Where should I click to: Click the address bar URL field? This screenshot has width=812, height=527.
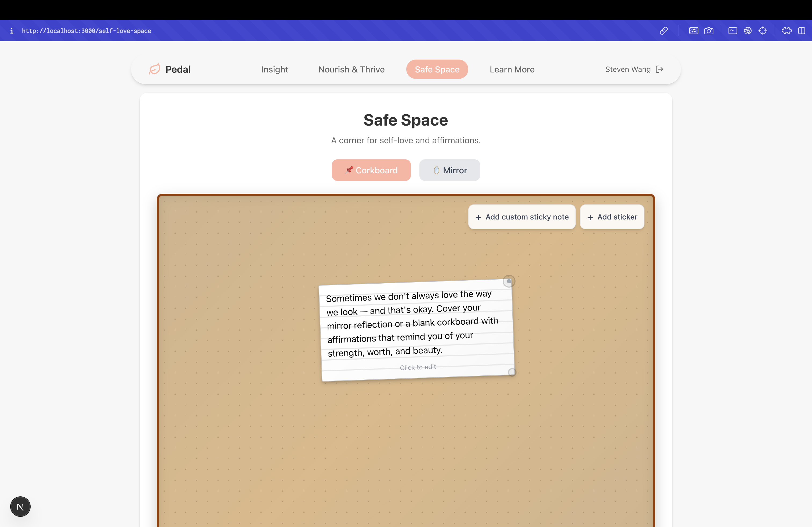point(86,31)
